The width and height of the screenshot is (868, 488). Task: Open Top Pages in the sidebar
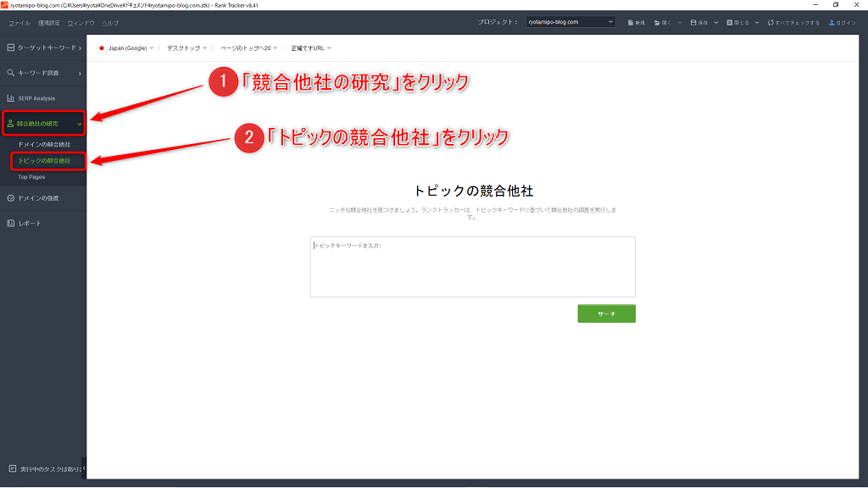pos(32,177)
